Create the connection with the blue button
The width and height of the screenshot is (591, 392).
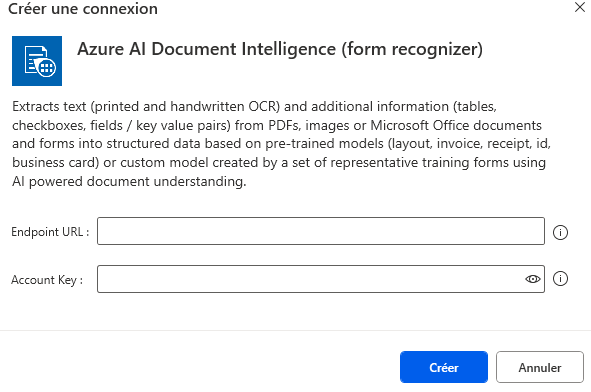pyautogui.click(x=444, y=367)
